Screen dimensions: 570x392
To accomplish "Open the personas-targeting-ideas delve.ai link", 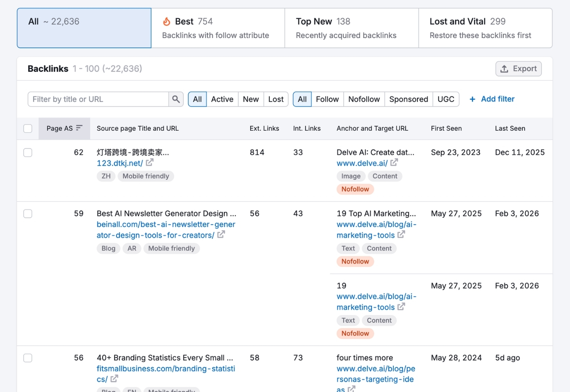I will pyautogui.click(x=376, y=379).
